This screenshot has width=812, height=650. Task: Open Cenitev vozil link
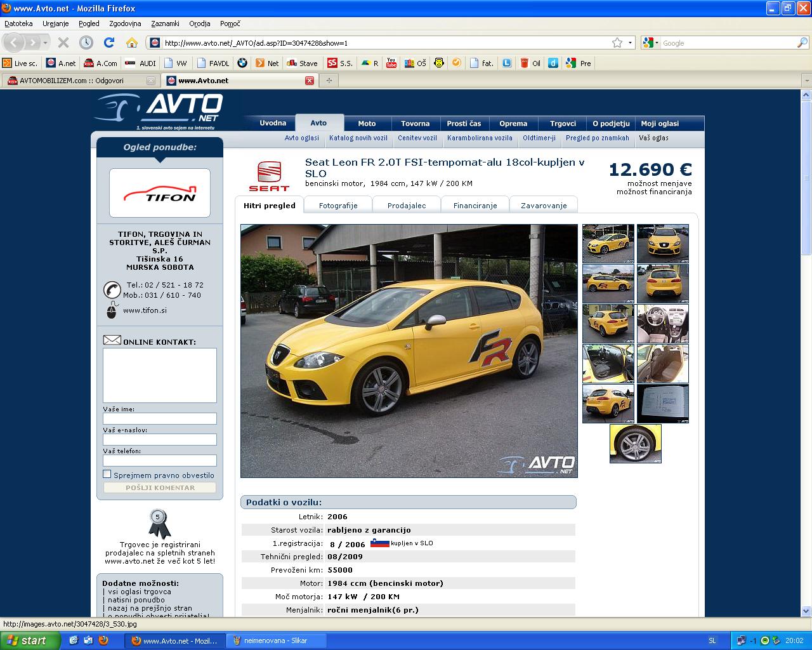click(417, 138)
